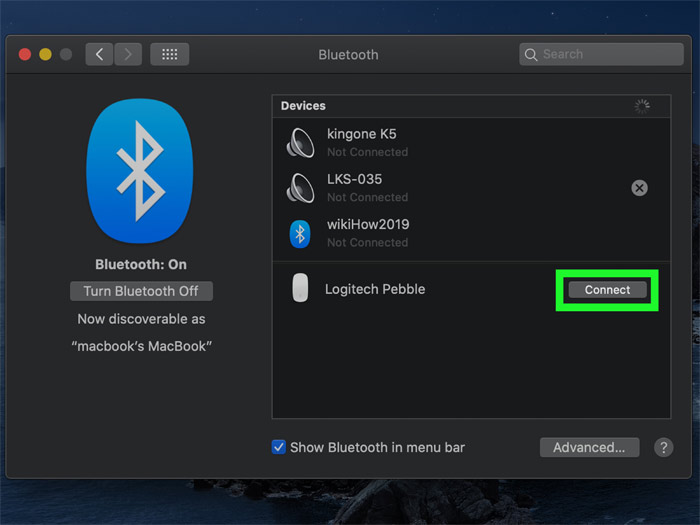
Task: Go back to the previous preference pane
Action: coord(98,54)
